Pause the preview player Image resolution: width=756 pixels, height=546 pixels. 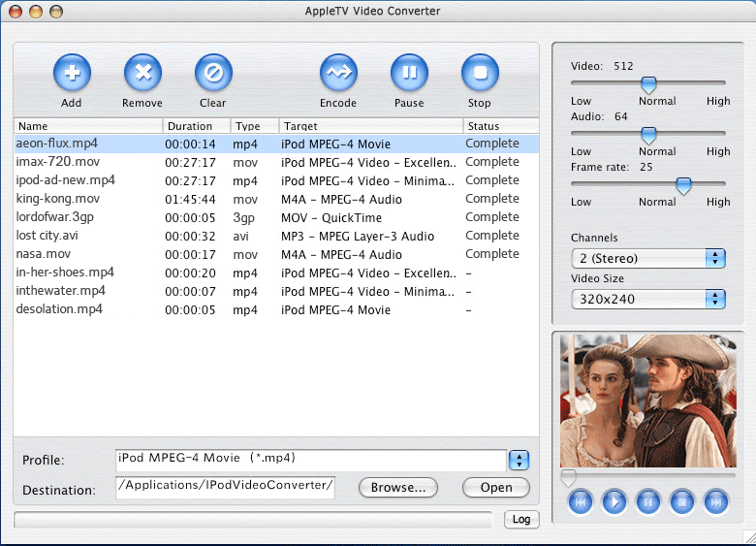(648, 502)
